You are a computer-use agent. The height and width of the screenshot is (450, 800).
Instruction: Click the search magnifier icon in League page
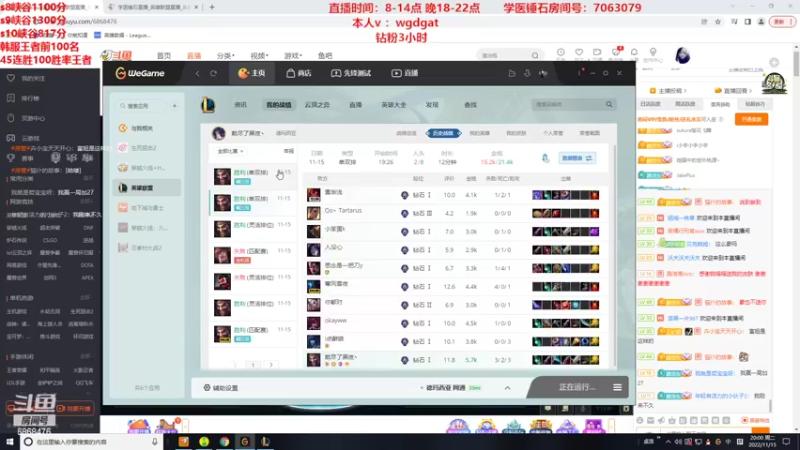tap(609, 104)
